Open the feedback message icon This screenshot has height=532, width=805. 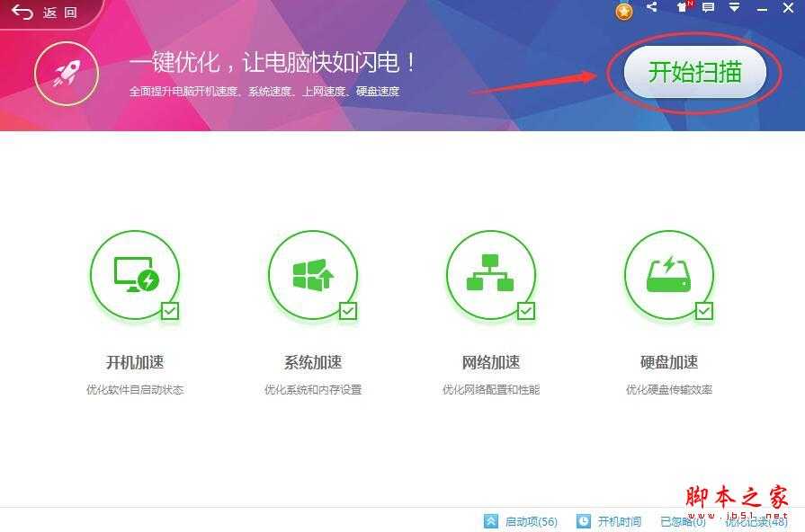[x=708, y=9]
